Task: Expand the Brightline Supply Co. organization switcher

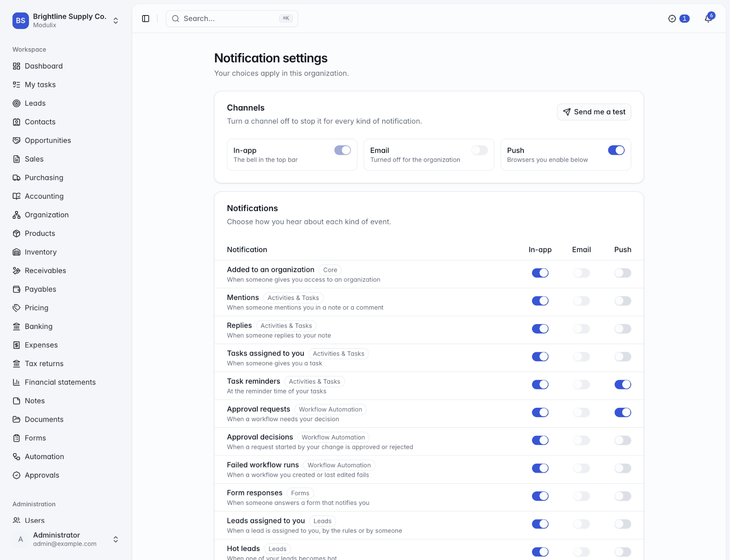Action: tap(116, 20)
